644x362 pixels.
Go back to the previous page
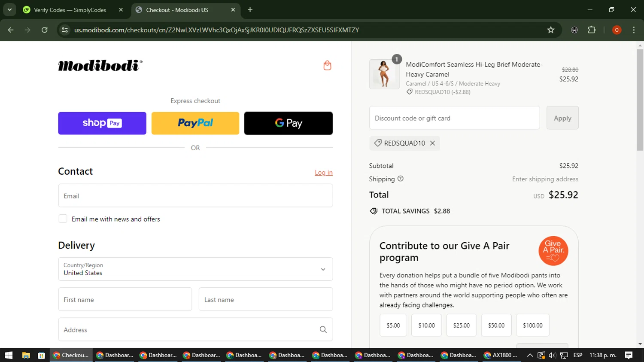pyautogui.click(x=11, y=30)
